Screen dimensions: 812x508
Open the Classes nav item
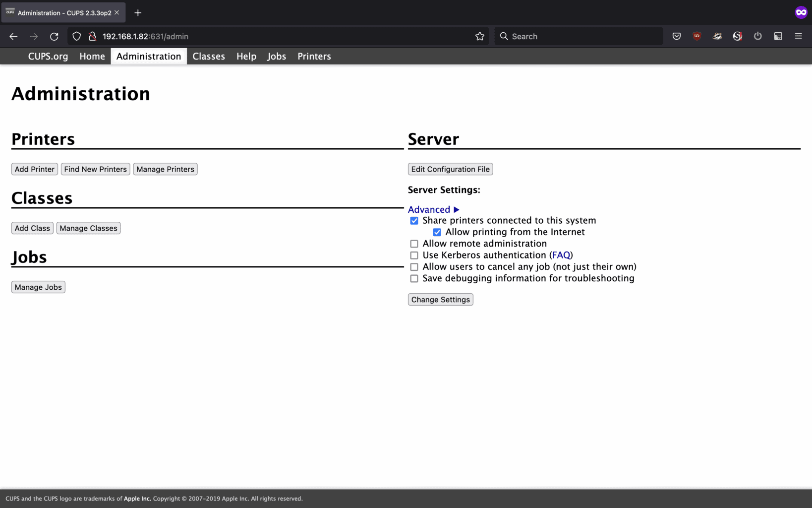[x=209, y=56]
